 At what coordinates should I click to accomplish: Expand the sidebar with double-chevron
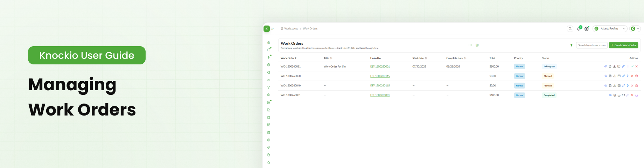coord(272,29)
